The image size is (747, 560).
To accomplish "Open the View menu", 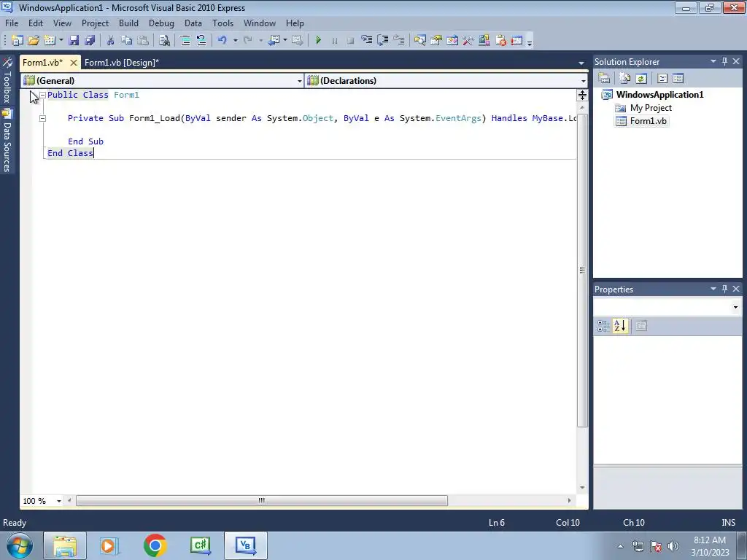I will pos(63,23).
